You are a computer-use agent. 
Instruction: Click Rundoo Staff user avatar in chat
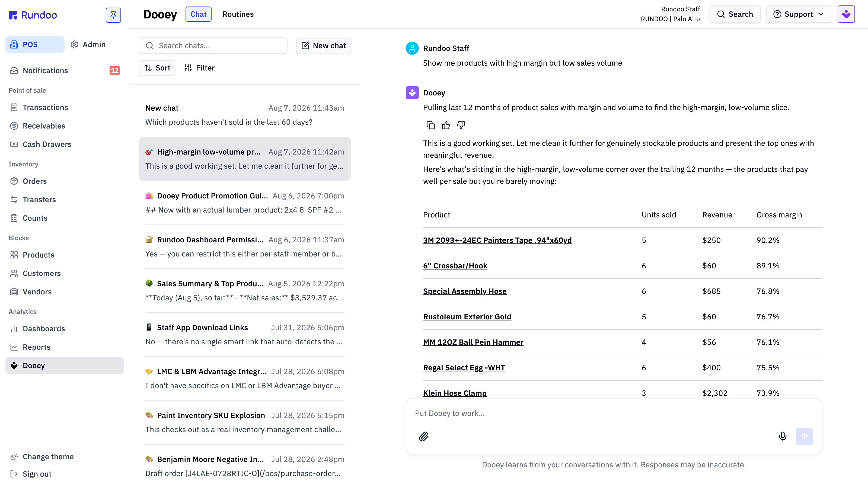tap(412, 48)
